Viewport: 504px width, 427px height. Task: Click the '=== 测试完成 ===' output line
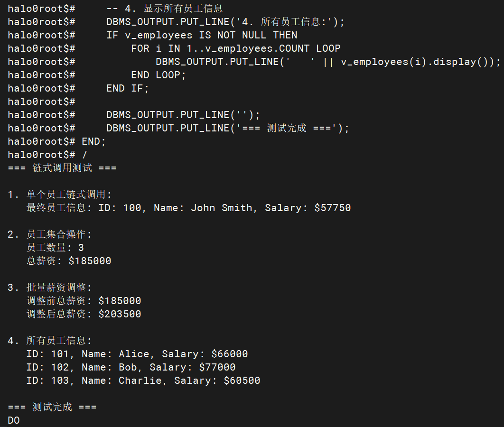52,407
